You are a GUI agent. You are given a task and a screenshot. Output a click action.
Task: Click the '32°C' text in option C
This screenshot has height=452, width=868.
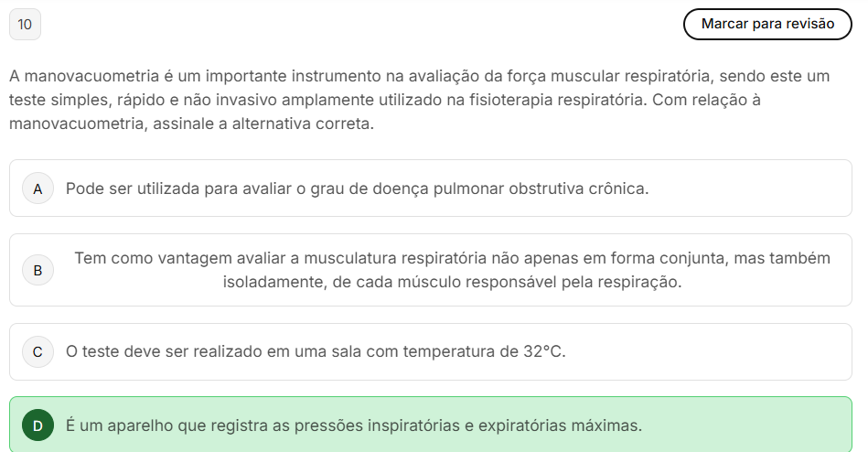(x=546, y=351)
